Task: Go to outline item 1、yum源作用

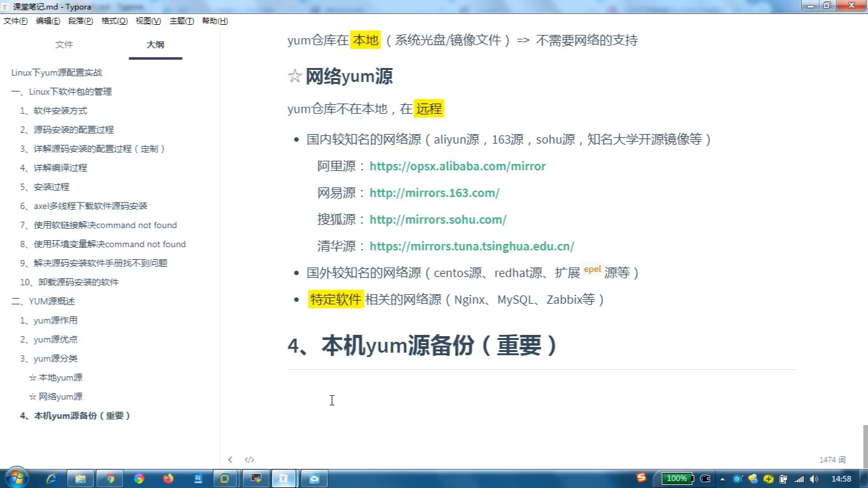Action: [48, 320]
